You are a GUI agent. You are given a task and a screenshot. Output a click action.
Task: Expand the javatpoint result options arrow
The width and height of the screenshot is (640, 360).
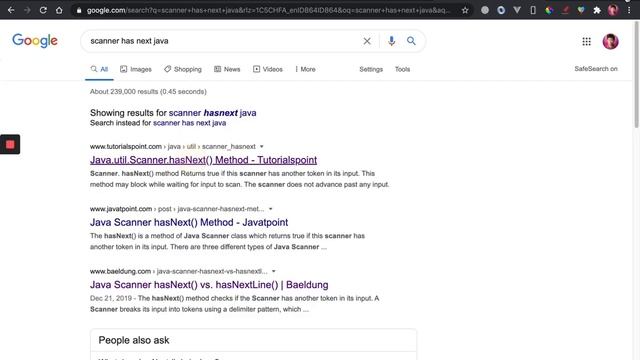(x=270, y=209)
